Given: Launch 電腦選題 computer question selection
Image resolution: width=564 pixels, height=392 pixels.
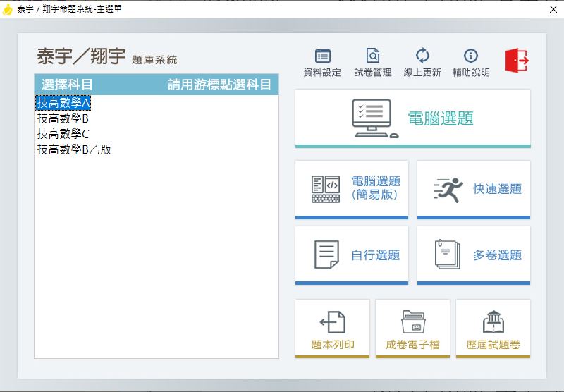Looking at the screenshot, I should point(413,118).
